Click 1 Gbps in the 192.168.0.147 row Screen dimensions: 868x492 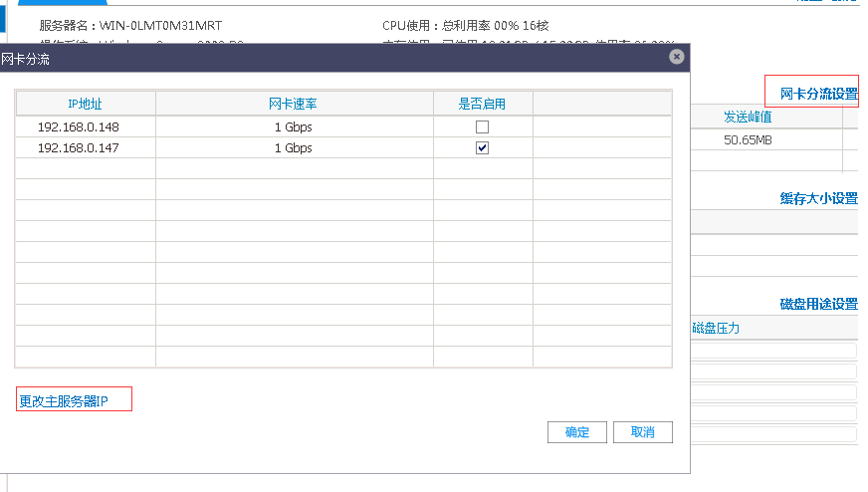(294, 148)
